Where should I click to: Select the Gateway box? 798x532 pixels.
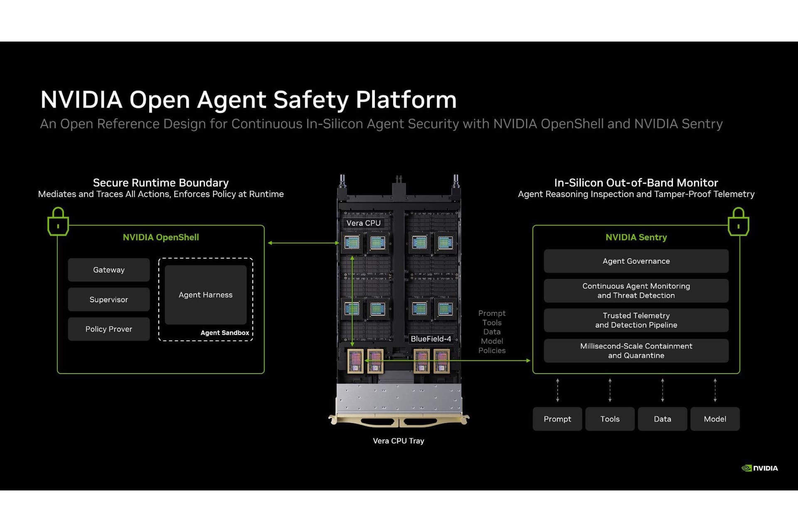pos(109,270)
